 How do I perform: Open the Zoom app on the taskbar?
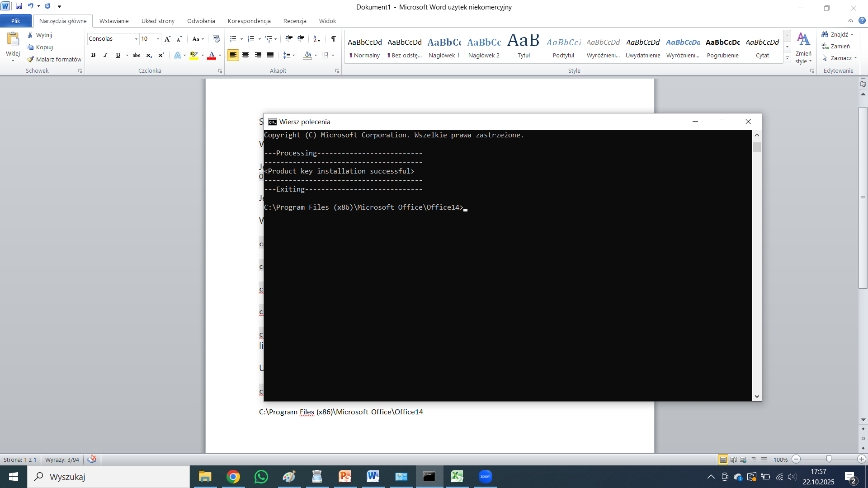pyautogui.click(x=485, y=477)
